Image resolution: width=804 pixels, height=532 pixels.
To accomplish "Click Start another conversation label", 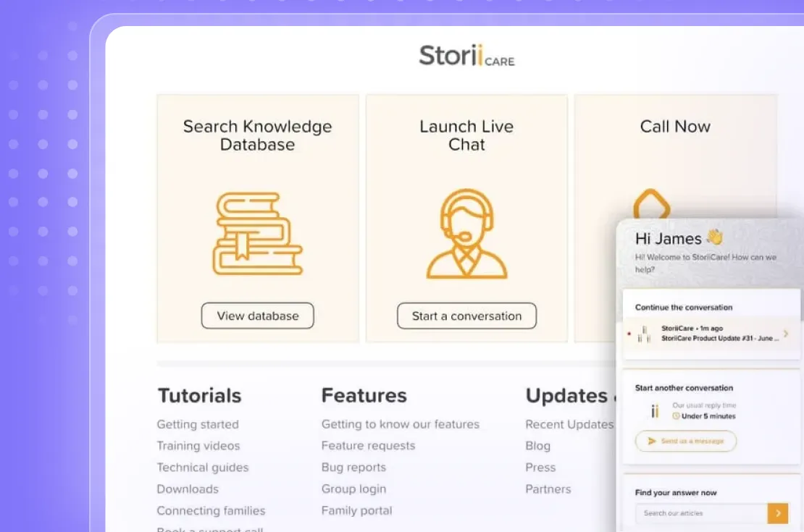I will [x=684, y=388].
